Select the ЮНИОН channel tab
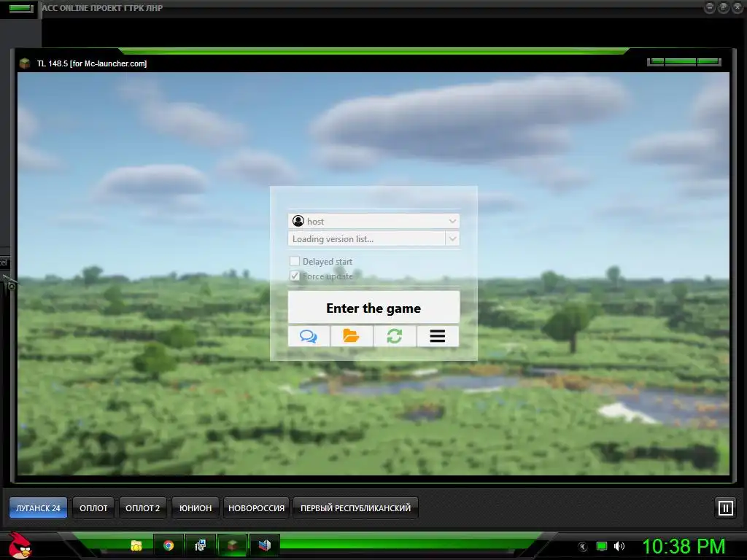The width and height of the screenshot is (747, 560). pos(196,508)
